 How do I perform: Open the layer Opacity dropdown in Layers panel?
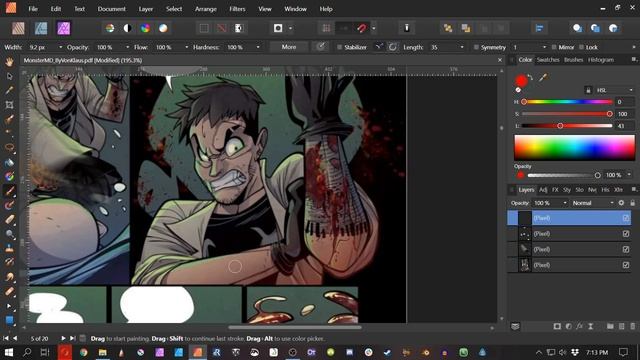(x=565, y=203)
